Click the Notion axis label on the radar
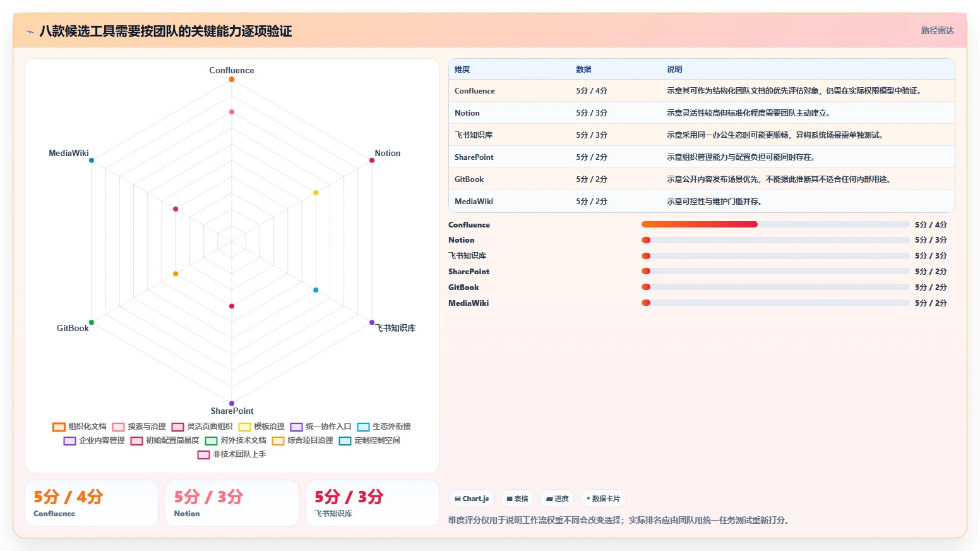 coord(388,153)
